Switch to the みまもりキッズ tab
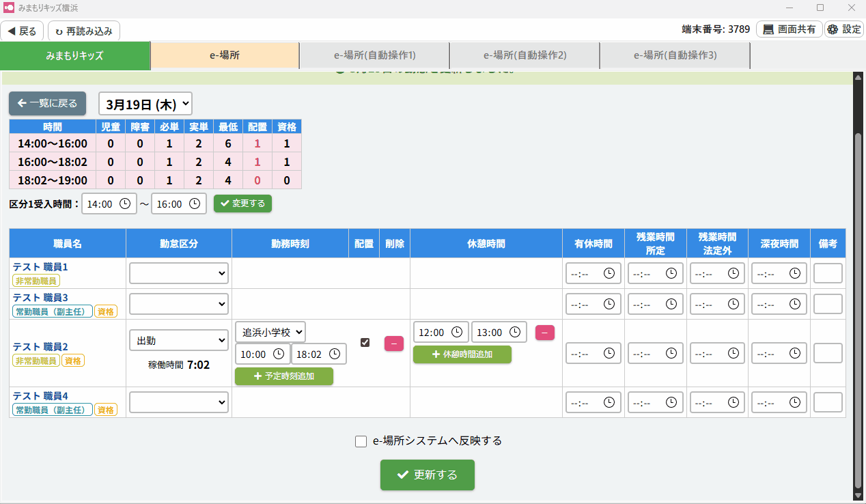 tap(75, 55)
